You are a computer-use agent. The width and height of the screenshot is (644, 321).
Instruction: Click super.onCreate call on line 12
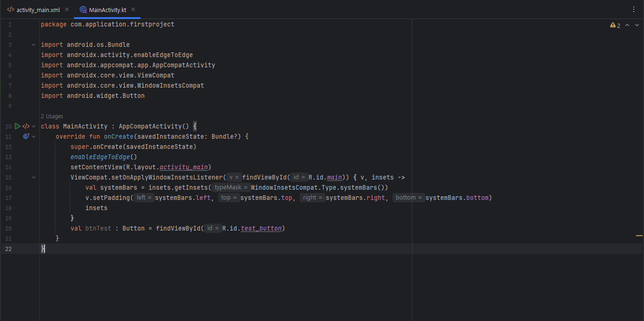[134, 147]
